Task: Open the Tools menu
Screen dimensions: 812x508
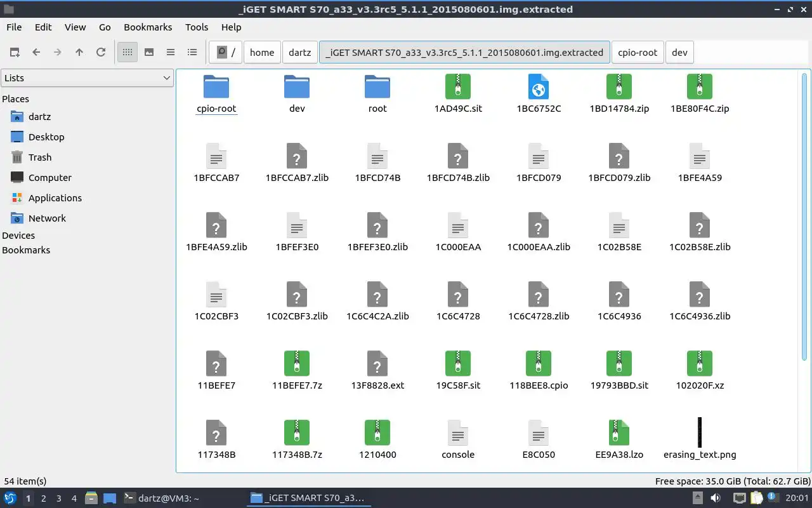Action: tap(197, 27)
